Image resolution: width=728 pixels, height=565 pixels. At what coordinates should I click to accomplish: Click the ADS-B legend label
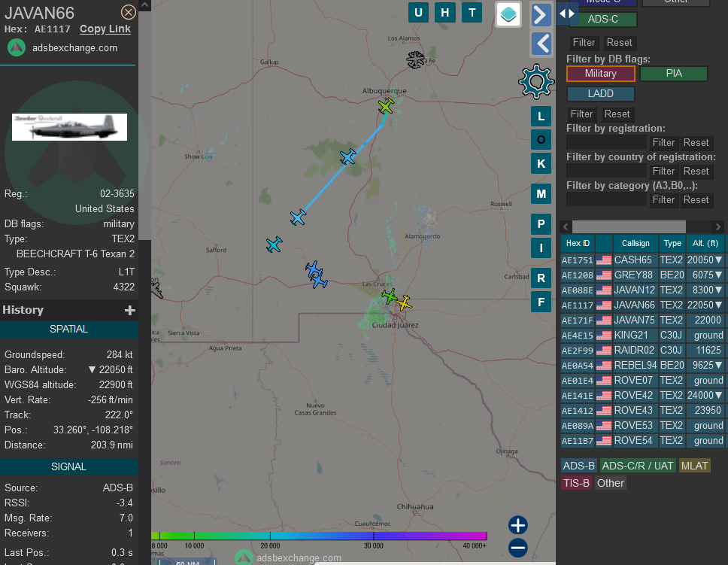point(578,466)
